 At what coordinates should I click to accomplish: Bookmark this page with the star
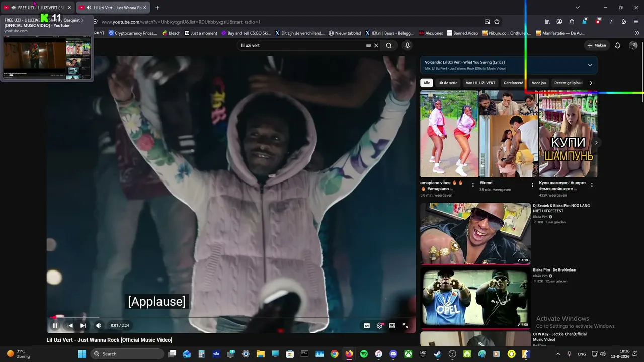[x=497, y=22]
